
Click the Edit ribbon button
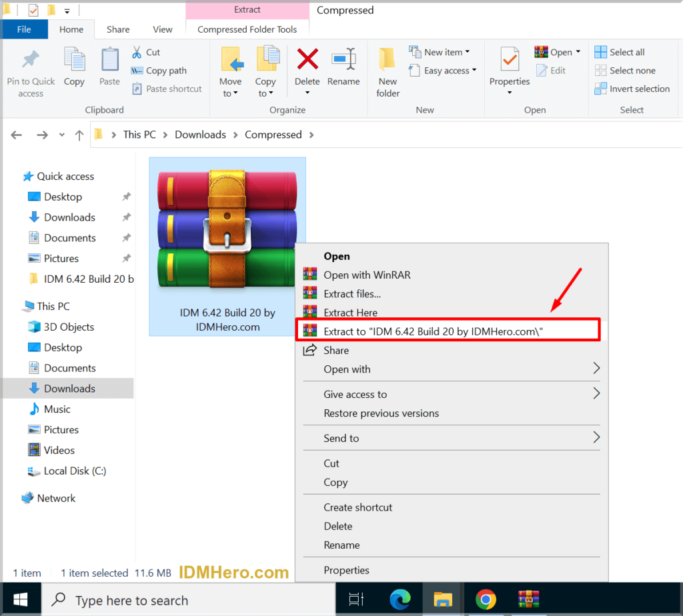[x=551, y=71]
